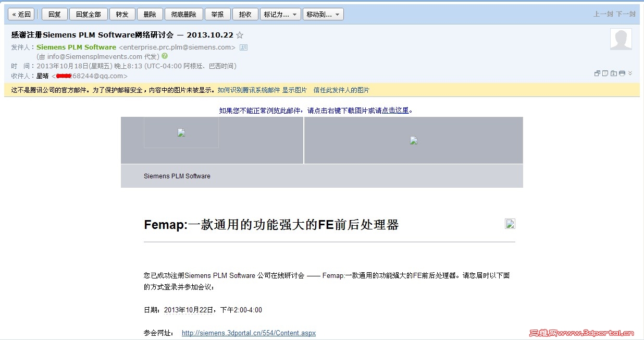Image resolution: width=644 pixels, height=340 pixels.
Task: Open email in new window icon
Action: (x=597, y=74)
